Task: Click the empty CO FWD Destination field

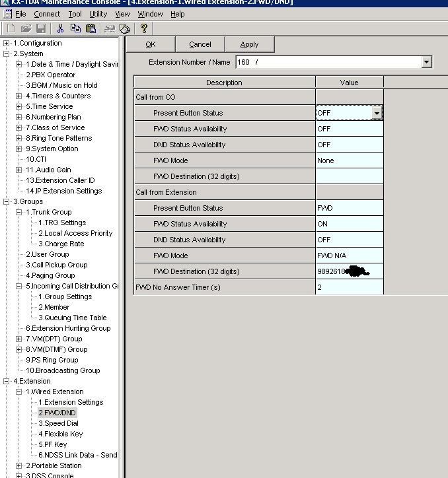Action: point(350,176)
